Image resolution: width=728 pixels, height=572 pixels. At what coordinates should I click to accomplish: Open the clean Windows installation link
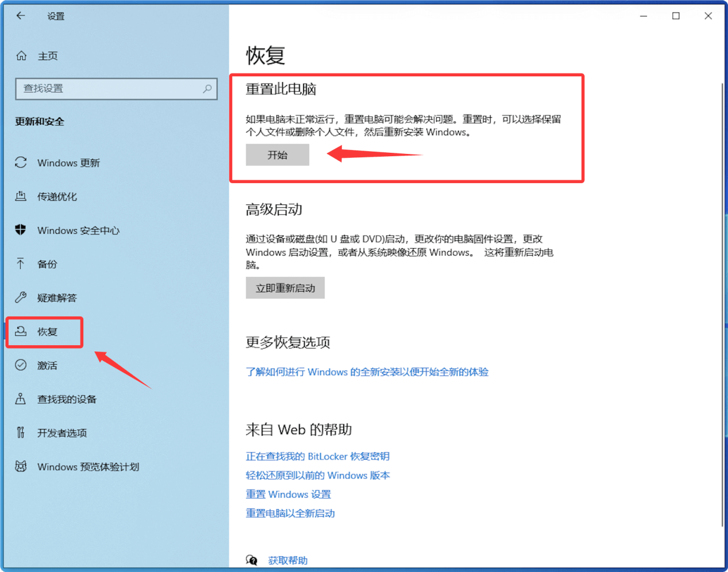click(368, 372)
